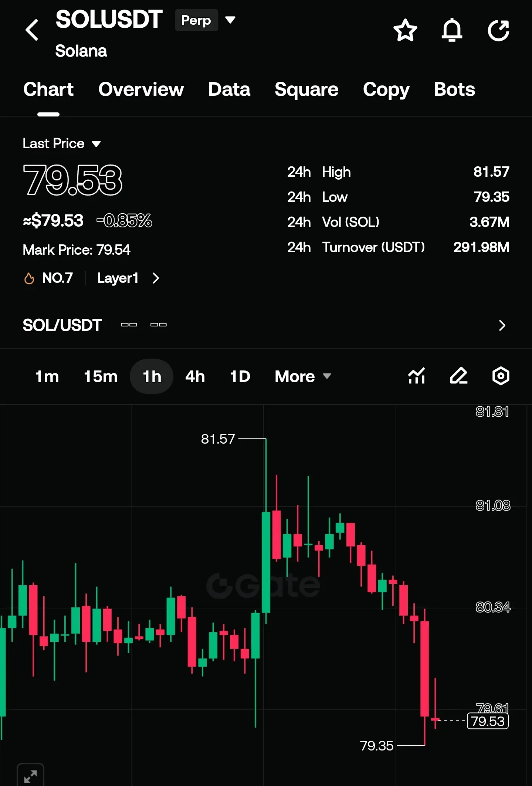532x786 pixels.
Task: Tap the -0.85% change value
Action: pos(125,221)
